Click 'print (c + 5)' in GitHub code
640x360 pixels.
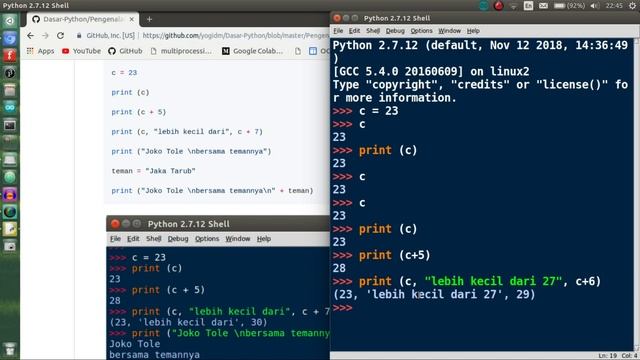139,112
